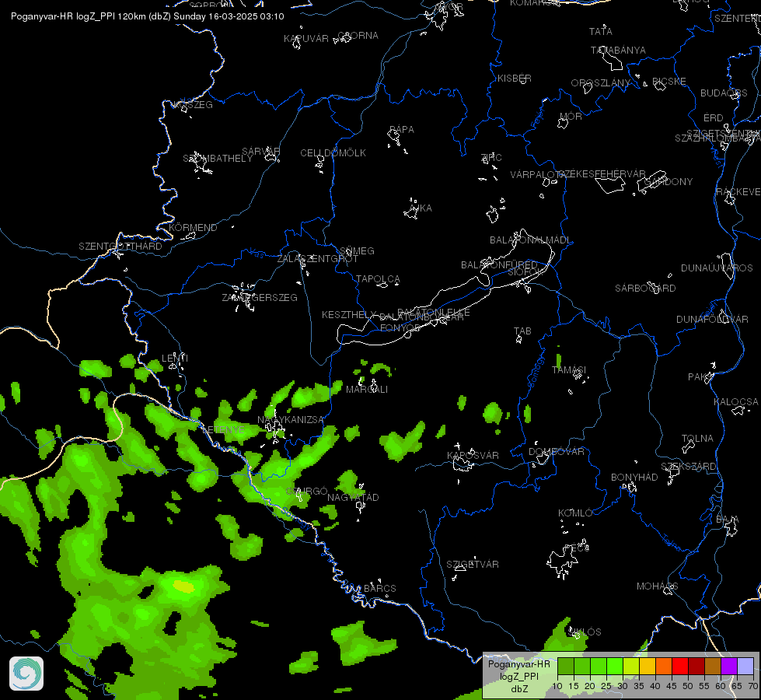
Task: Click the OROSZLÁNY label
Action: tap(600, 83)
